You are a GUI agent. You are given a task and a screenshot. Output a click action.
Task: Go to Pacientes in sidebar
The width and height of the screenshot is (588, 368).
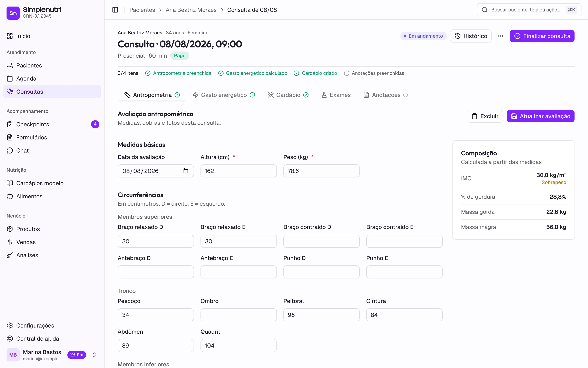tap(52, 65)
